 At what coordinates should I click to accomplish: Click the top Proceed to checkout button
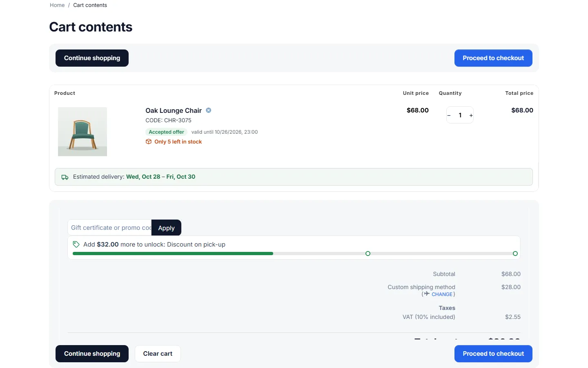click(x=493, y=58)
